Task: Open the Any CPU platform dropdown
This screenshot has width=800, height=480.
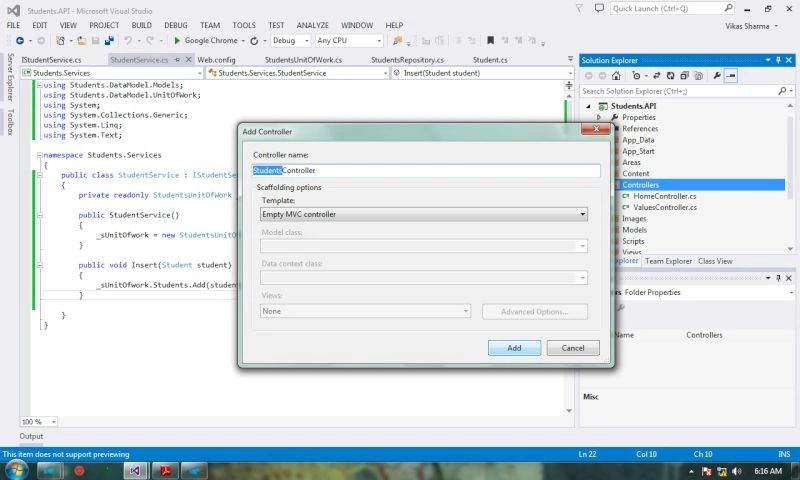Action: point(379,40)
